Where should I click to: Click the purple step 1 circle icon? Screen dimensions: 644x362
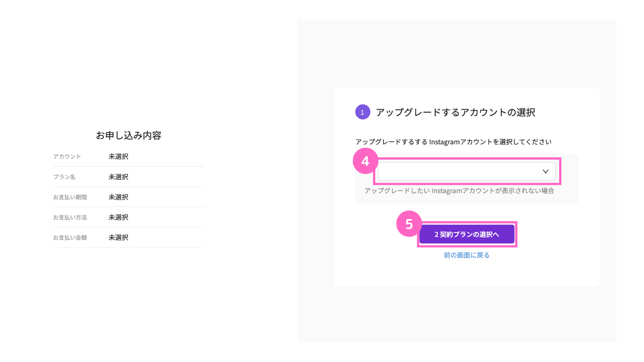(363, 112)
